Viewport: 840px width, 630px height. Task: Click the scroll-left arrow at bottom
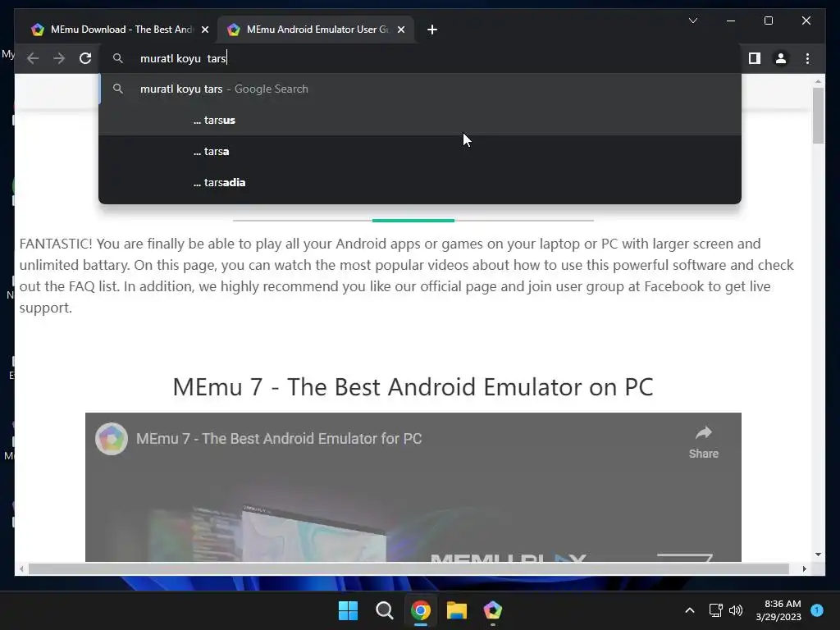[x=21, y=569]
